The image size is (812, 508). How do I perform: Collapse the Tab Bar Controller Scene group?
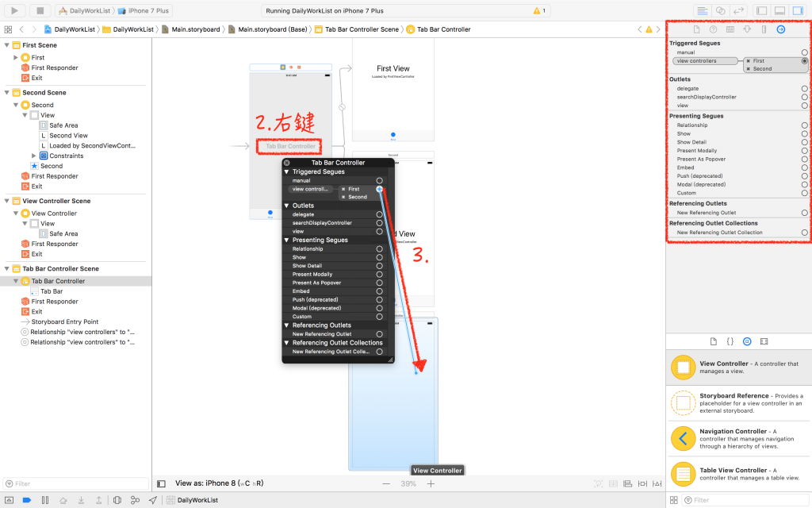tap(6, 268)
